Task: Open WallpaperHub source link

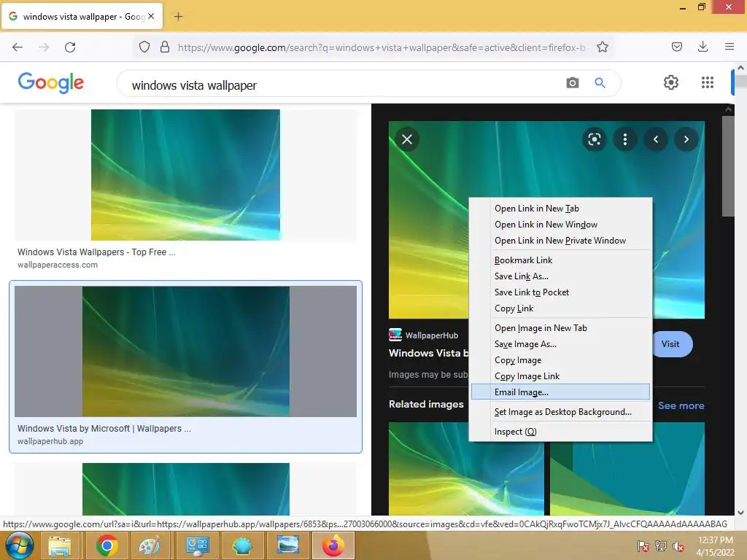Action: point(424,335)
